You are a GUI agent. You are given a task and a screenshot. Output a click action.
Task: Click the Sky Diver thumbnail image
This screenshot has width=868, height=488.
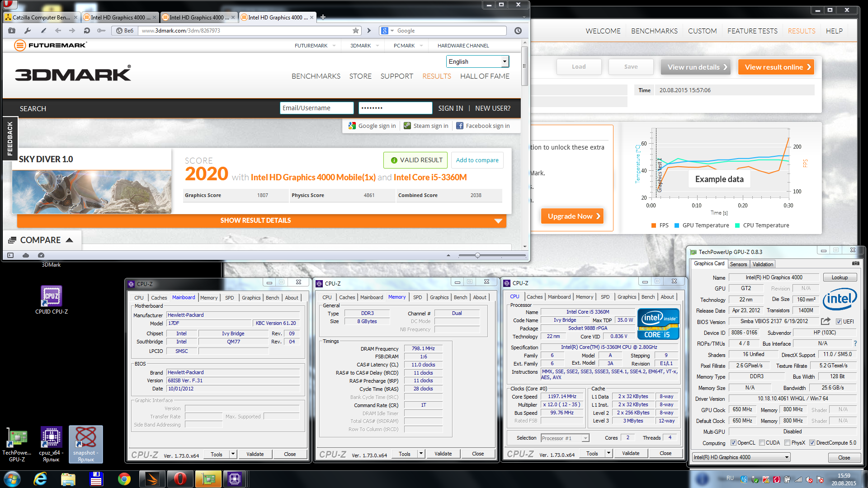coord(92,192)
